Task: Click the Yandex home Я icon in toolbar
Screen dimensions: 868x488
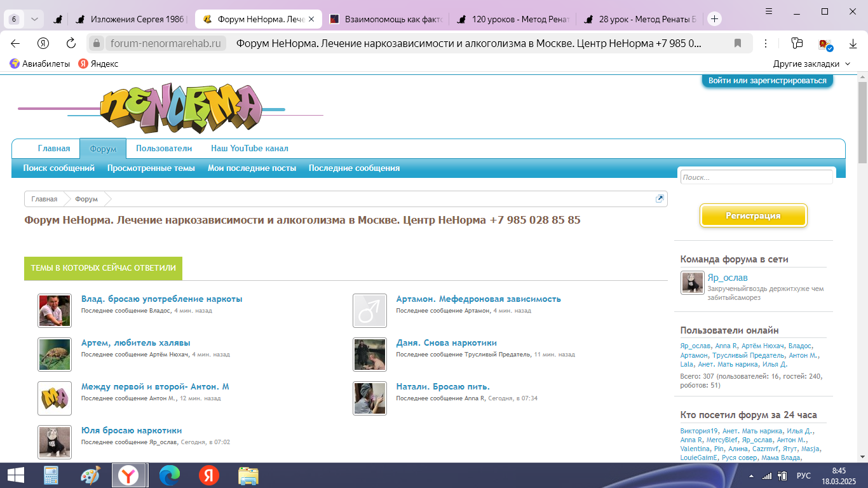Action: (x=43, y=43)
